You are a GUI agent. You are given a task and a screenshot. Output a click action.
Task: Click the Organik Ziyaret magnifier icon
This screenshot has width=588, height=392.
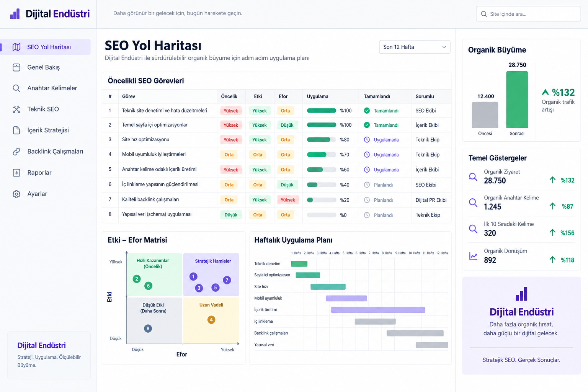[x=473, y=177]
